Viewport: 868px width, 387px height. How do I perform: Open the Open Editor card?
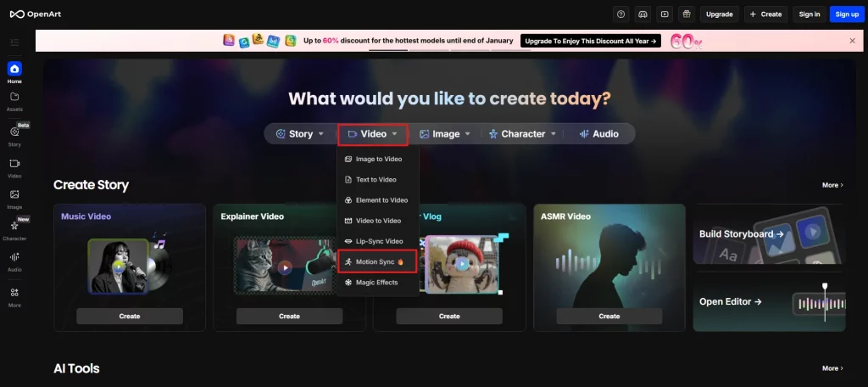click(x=769, y=301)
